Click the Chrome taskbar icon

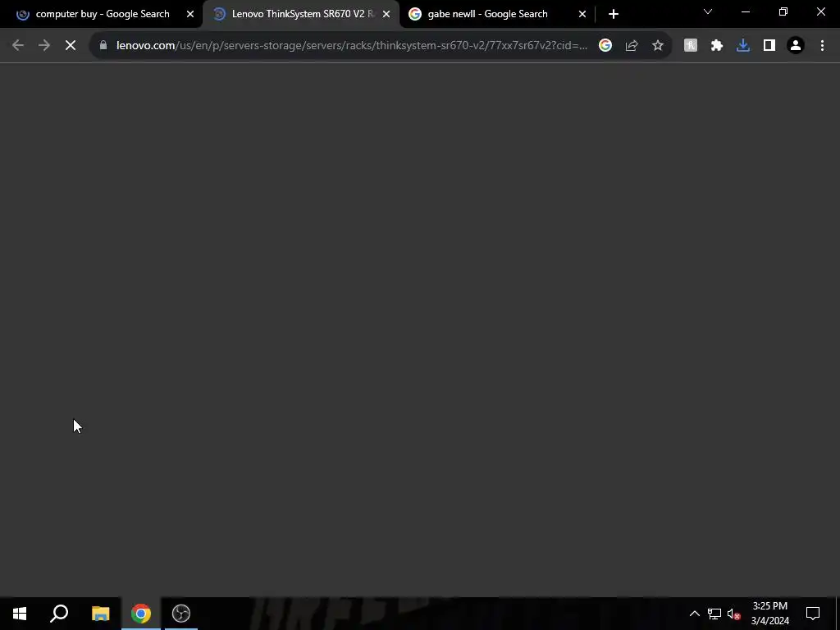pyautogui.click(x=141, y=614)
